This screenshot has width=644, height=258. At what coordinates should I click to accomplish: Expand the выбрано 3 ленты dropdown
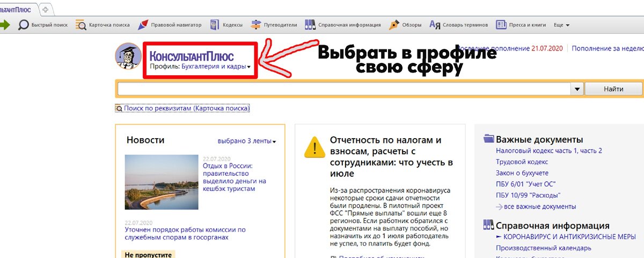[247, 141]
